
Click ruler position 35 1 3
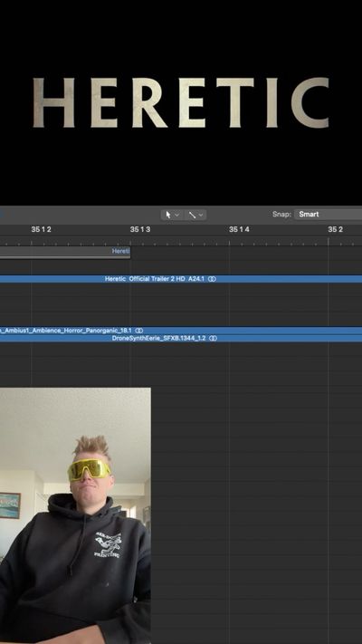[x=140, y=229]
